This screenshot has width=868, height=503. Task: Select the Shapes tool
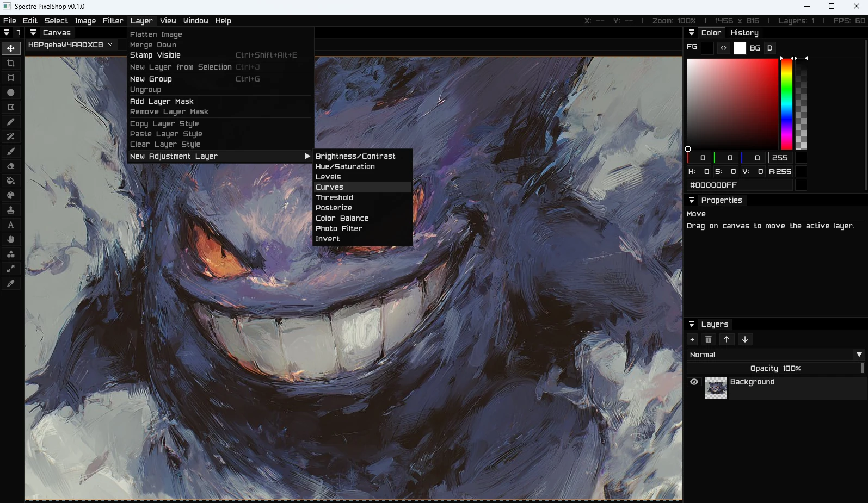[x=10, y=254]
